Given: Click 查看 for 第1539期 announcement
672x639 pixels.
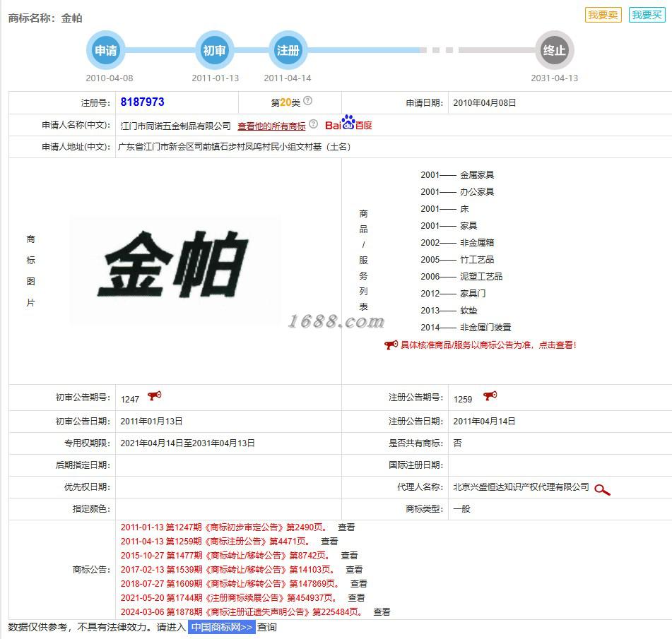Looking at the screenshot, I should [x=354, y=570].
